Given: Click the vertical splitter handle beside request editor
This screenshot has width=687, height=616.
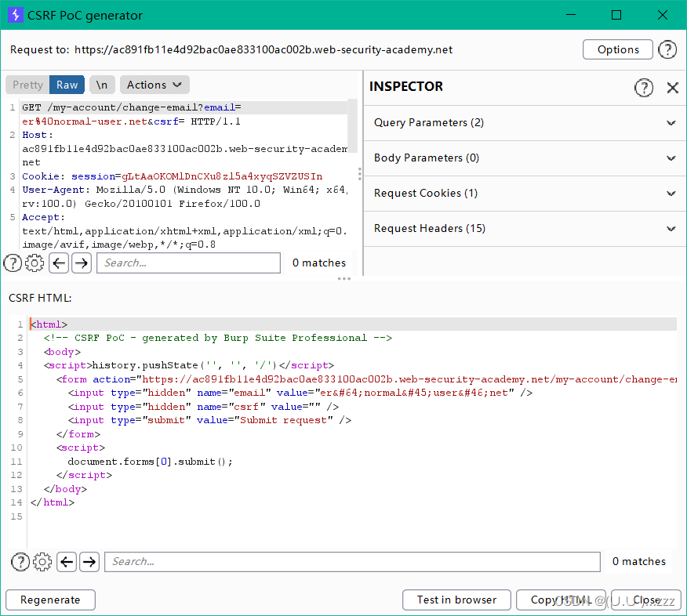Looking at the screenshot, I should point(360,174).
